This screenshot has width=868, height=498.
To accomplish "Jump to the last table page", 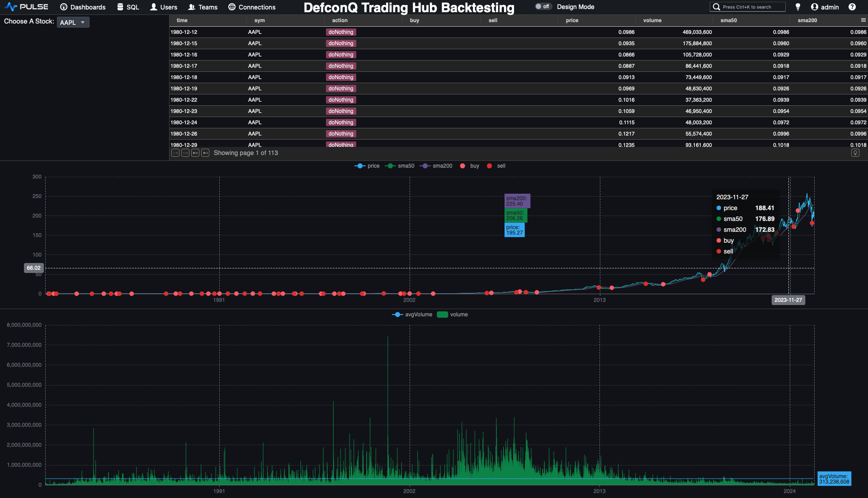I will [205, 153].
